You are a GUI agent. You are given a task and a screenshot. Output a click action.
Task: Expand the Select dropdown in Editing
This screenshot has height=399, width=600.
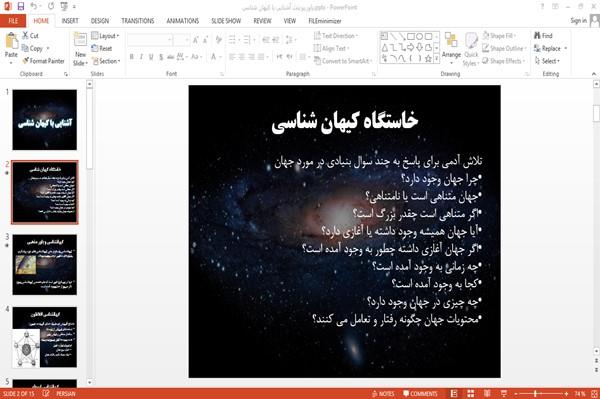(x=548, y=61)
